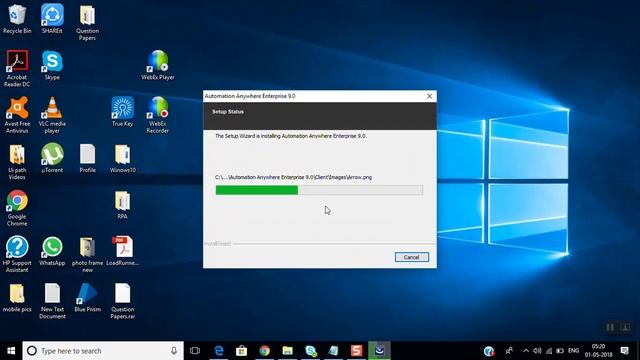Image resolution: width=640 pixels, height=360 pixels.
Task: Select the Acrobat Reader DC shortcut
Action: pyautogui.click(x=17, y=69)
